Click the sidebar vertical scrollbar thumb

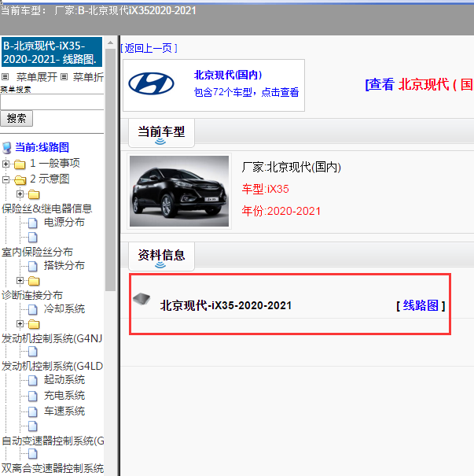point(110,170)
